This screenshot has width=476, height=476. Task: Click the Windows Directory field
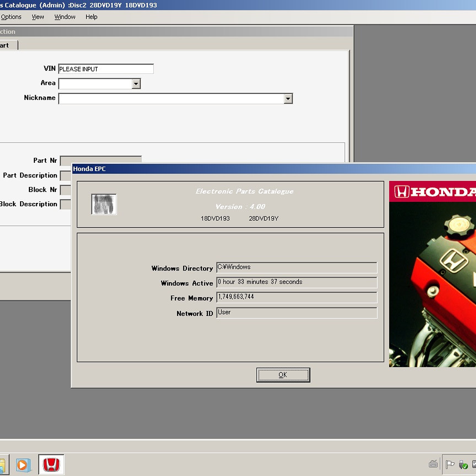[296, 267]
